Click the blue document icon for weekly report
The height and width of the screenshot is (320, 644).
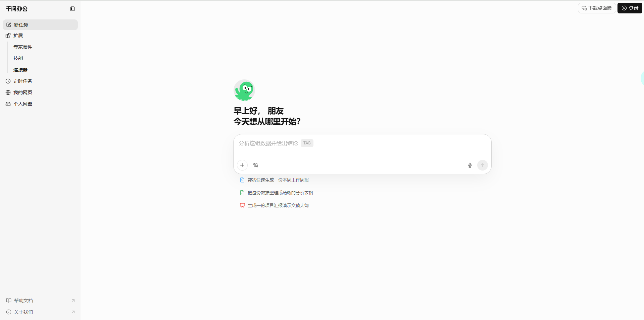[242, 180]
